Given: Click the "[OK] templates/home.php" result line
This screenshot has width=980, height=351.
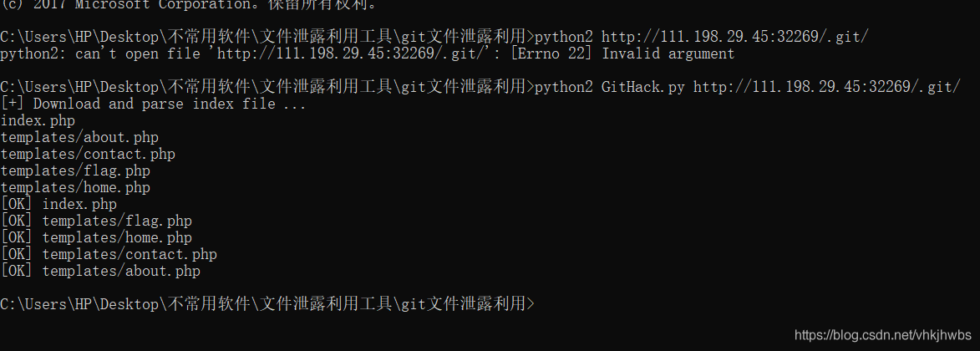Looking at the screenshot, I should 96,237.
